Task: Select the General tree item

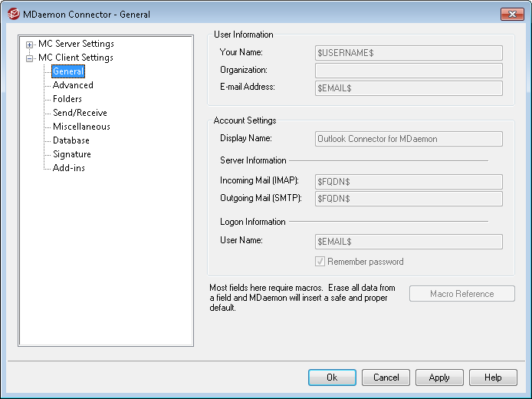Action: (x=68, y=71)
